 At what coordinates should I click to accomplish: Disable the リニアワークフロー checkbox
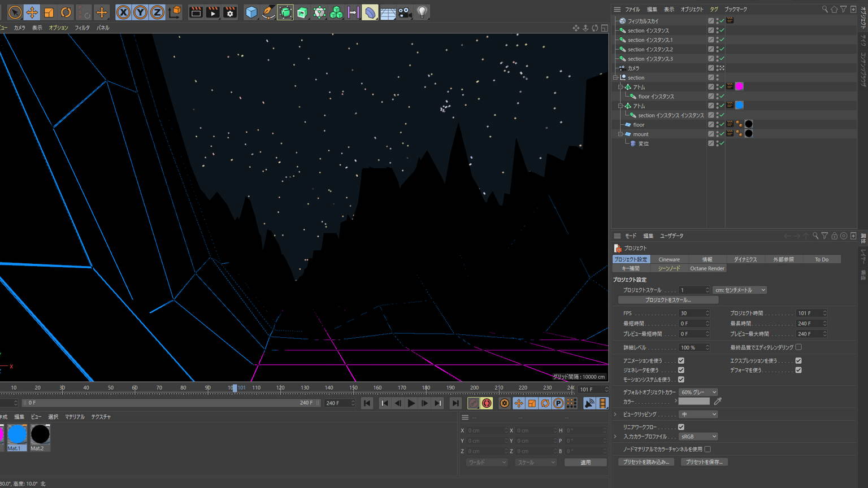click(681, 427)
